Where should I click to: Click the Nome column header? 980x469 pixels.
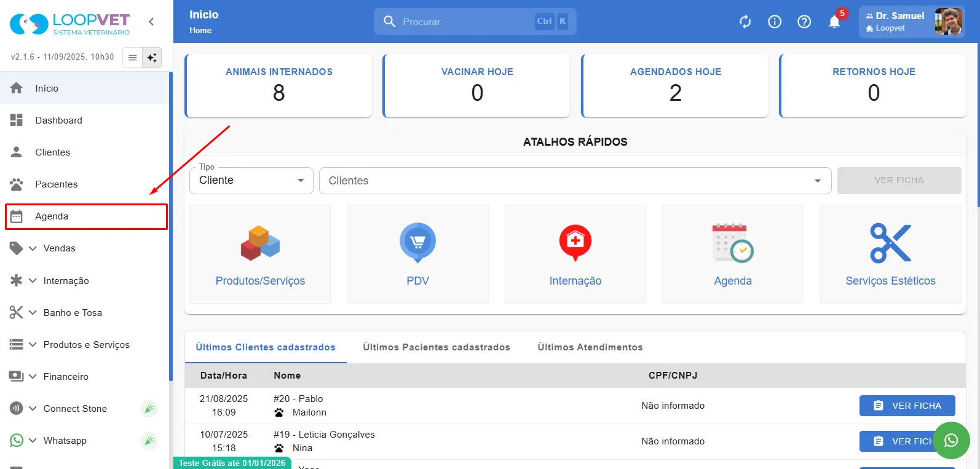click(287, 376)
